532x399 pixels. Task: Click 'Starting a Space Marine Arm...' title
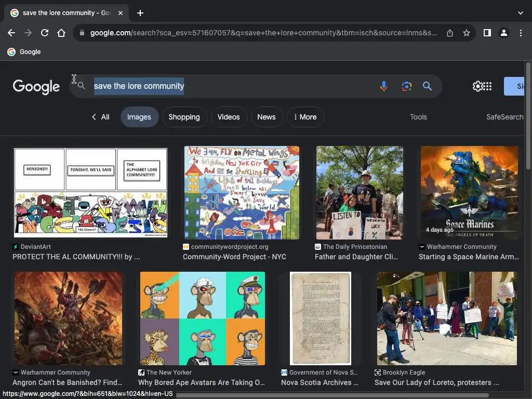coord(469,257)
